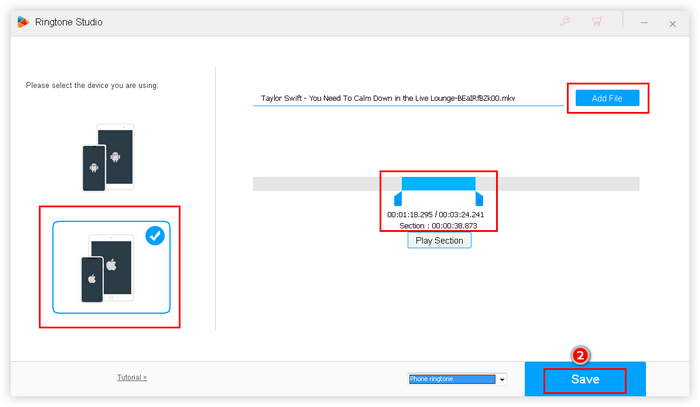Screen dimensions: 700x407
Task: Select the Android devices option
Action: click(108, 158)
